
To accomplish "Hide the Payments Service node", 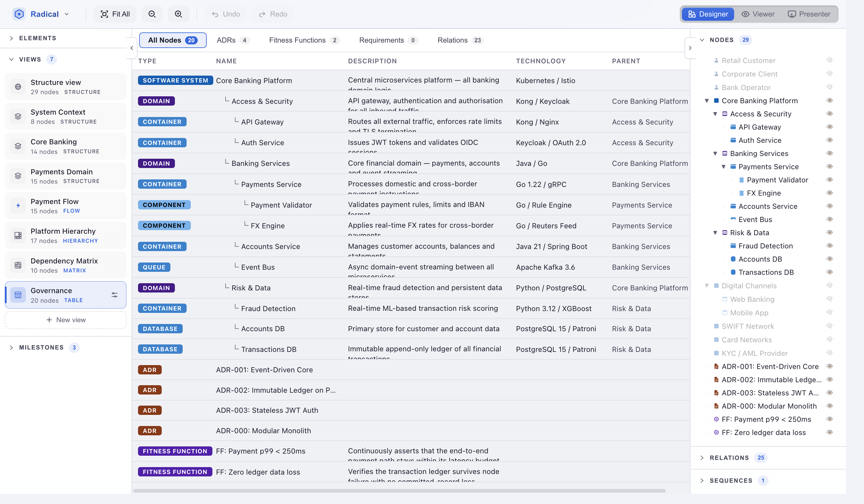I will [x=829, y=166].
